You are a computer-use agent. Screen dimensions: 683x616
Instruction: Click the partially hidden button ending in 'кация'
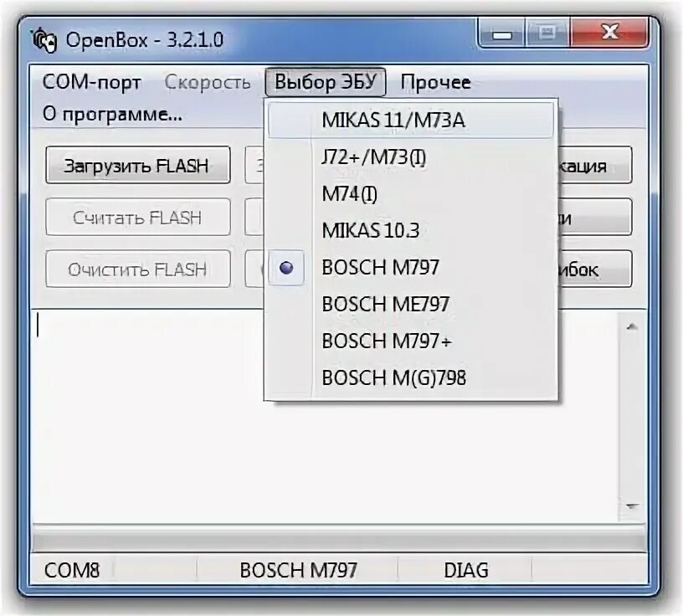click(x=594, y=165)
